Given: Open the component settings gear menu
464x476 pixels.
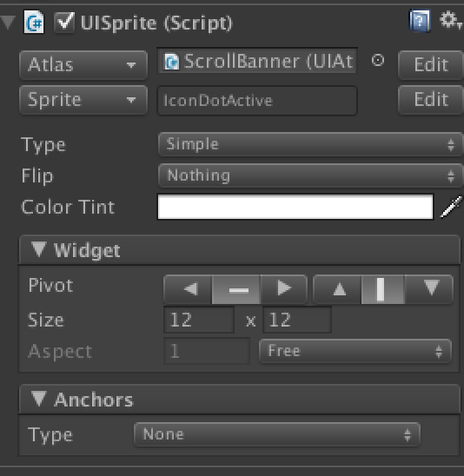Looking at the screenshot, I should [x=450, y=20].
